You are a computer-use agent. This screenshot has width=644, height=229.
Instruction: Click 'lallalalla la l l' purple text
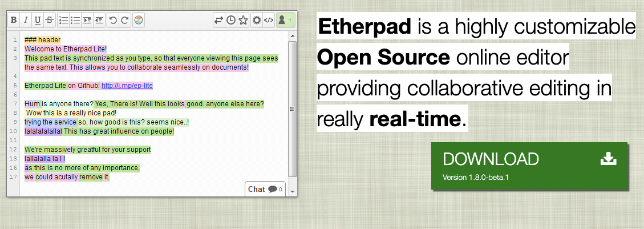tap(44, 159)
